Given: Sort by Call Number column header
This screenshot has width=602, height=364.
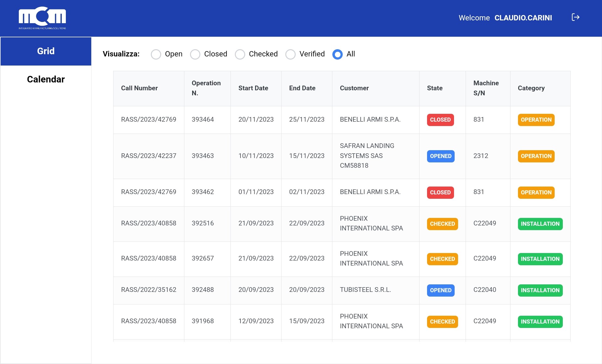Looking at the screenshot, I should coord(139,88).
